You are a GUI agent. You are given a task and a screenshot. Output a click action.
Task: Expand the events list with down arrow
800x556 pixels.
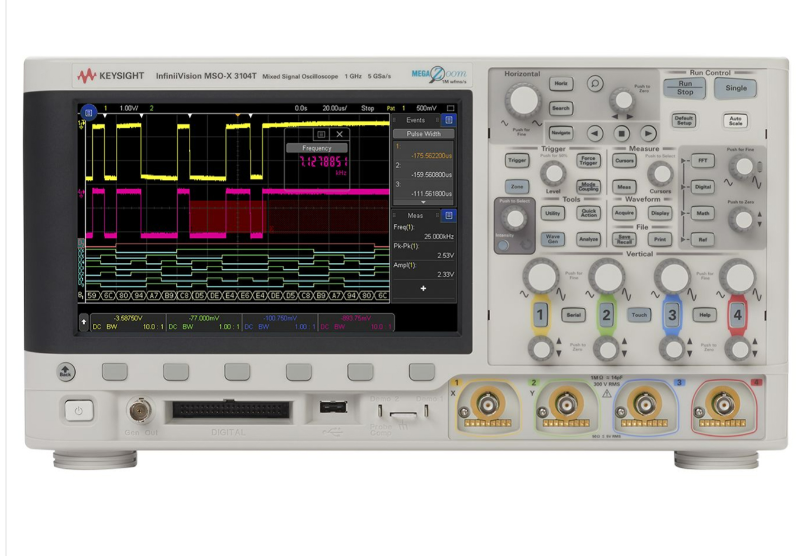(423, 203)
